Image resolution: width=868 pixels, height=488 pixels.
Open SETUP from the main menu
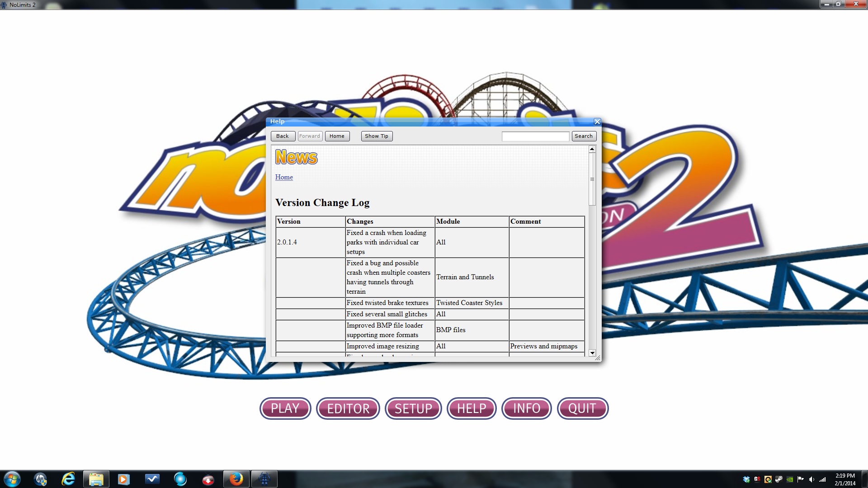click(413, 408)
